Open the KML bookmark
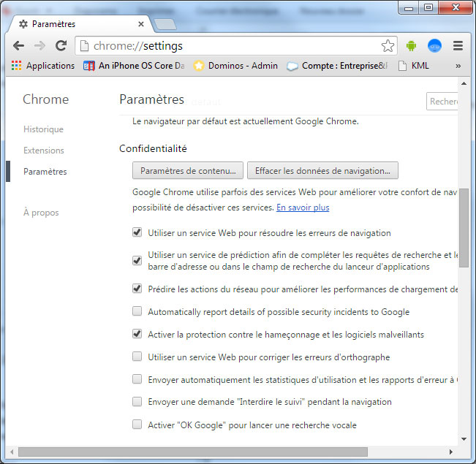 pyautogui.click(x=414, y=66)
